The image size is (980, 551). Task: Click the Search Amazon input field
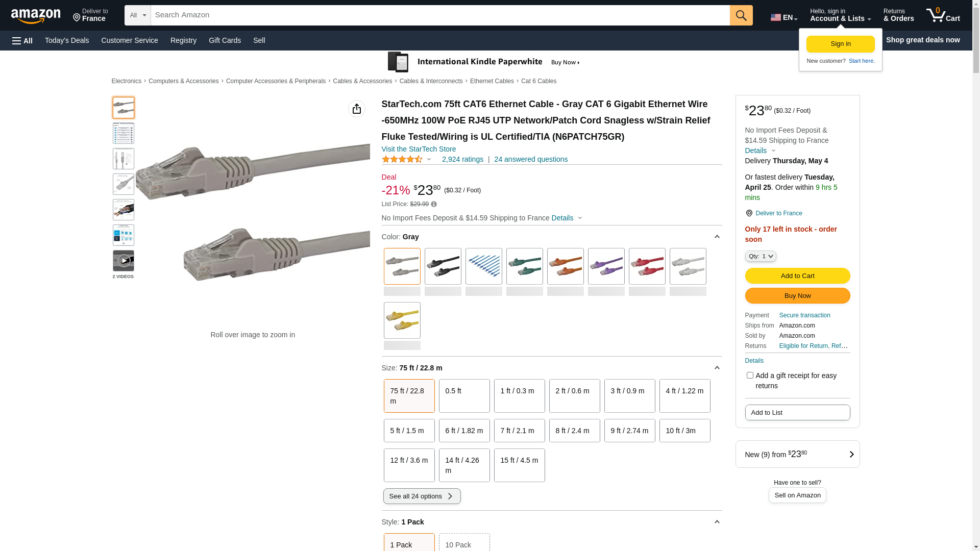[x=440, y=15]
